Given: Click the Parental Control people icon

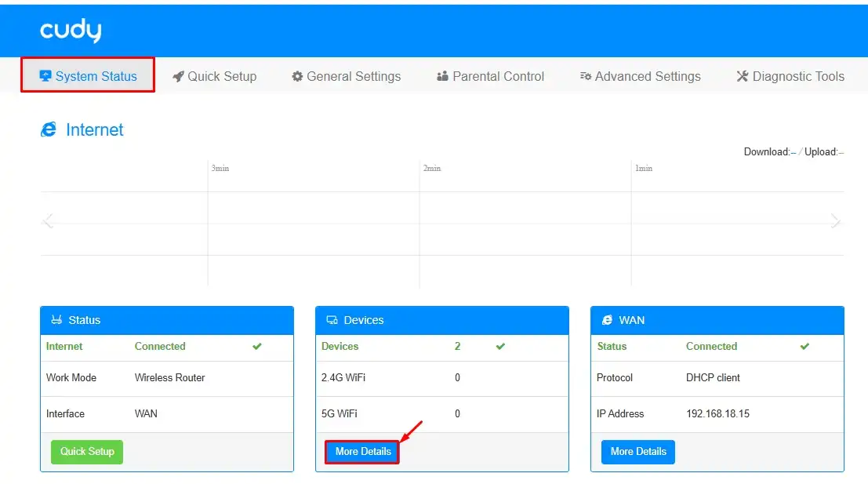Looking at the screenshot, I should 442,76.
